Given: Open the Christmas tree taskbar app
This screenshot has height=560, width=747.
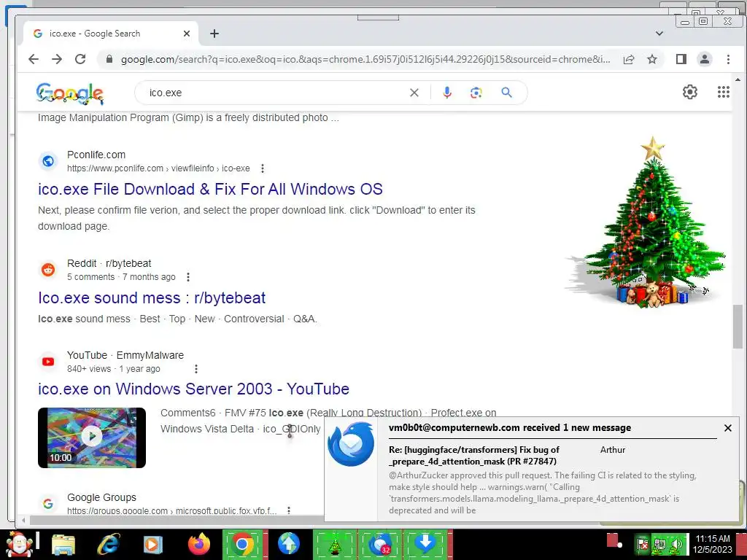Looking at the screenshot, I should (x=335, y=544).
